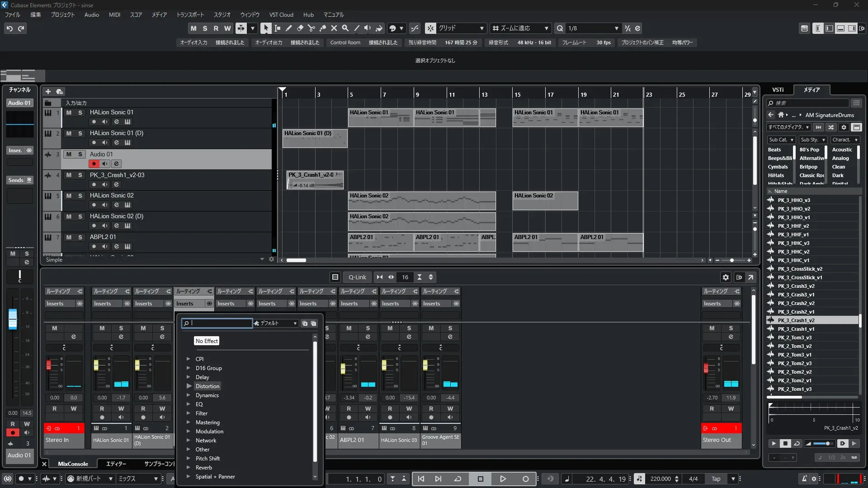Image resolution: width=868 pixels, height=488 pixels.
Task: Solo the HALion Sonic 02 track
Action: 80,196
